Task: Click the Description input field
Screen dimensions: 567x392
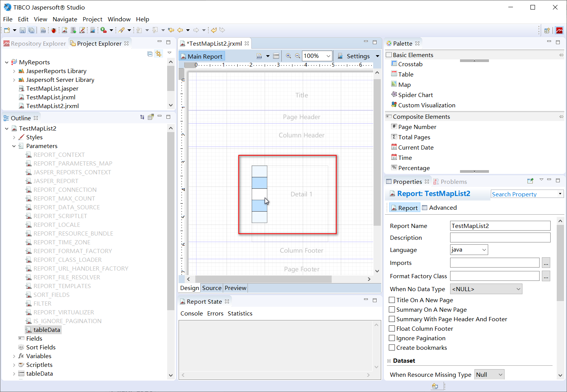Action: coord(500,237)
